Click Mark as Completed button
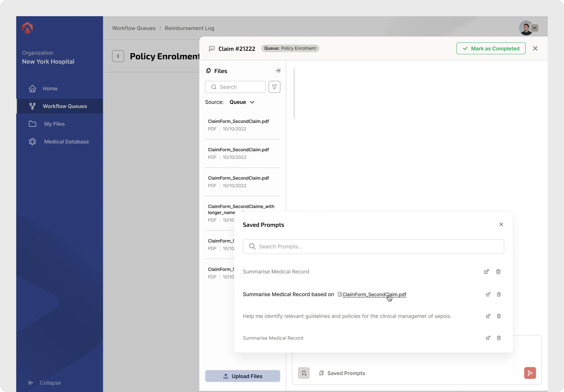 point(490,48)
